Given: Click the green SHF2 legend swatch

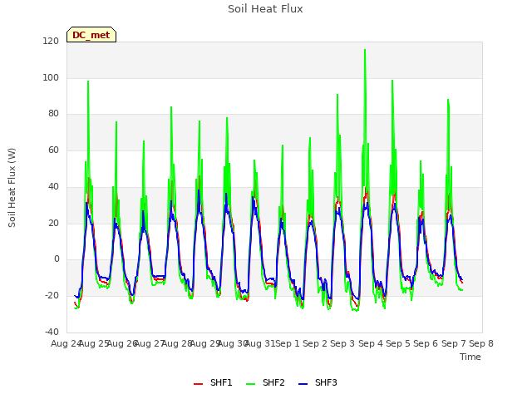Looking at the screenshot, I should 250,384.
